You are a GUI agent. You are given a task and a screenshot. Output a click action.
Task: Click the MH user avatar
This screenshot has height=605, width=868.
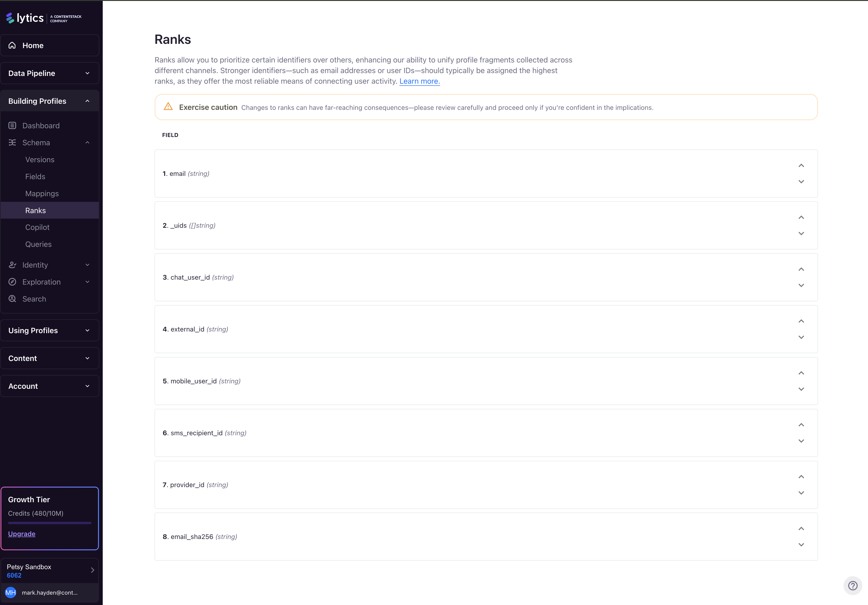pos(11,593)
